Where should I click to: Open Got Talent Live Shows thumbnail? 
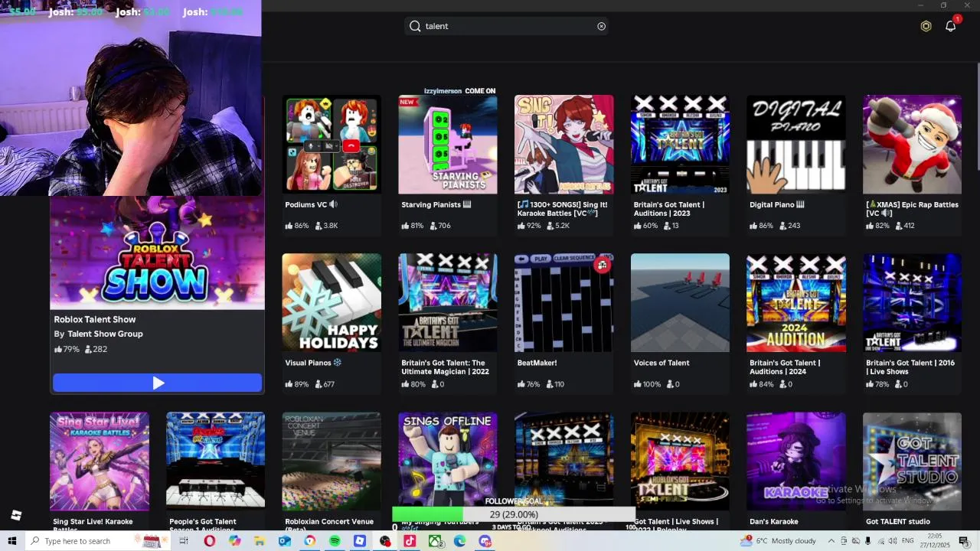click(x=680, y=461)
